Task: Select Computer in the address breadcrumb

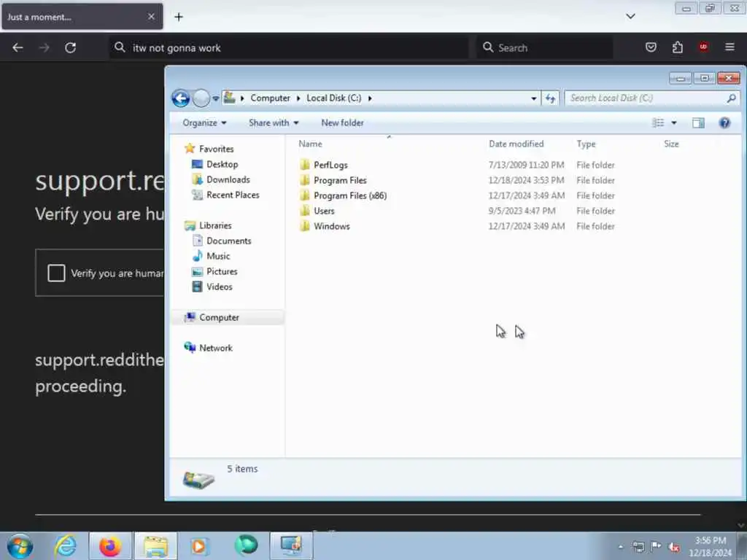Action: pyautogui.click(x=270, y=98)
